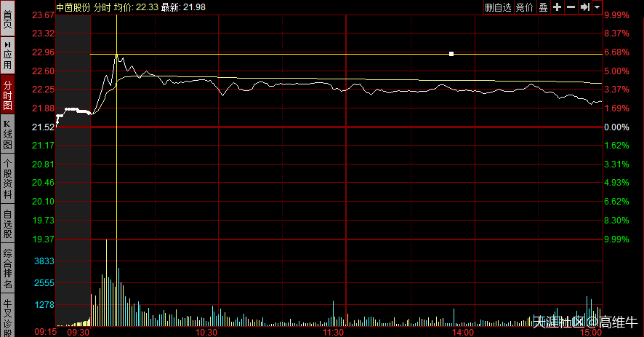Open the 首页 home tab
The height and width of the screenshot is (337, 644).
coord(7,18)
